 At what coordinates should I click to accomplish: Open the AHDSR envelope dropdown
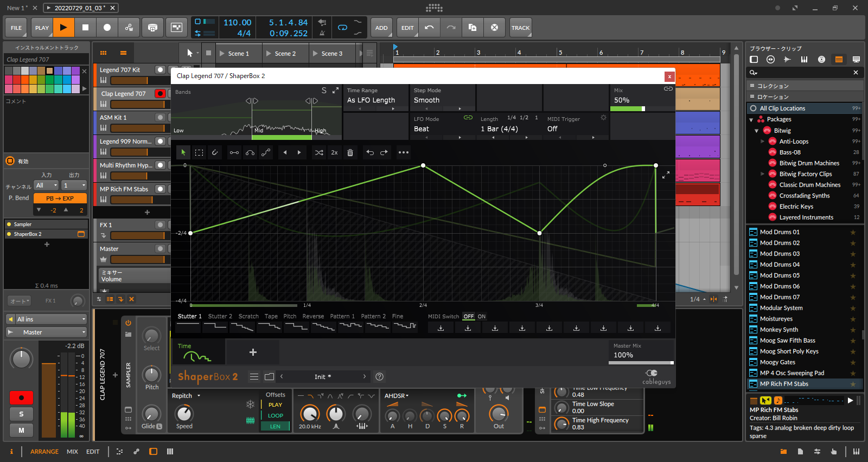pyautogui.click(x=397, y=396)
